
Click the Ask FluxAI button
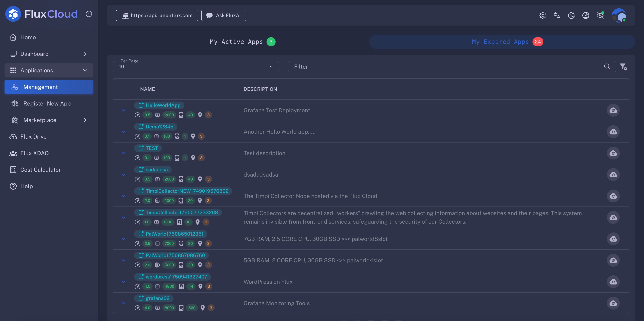tap(224, 15)
